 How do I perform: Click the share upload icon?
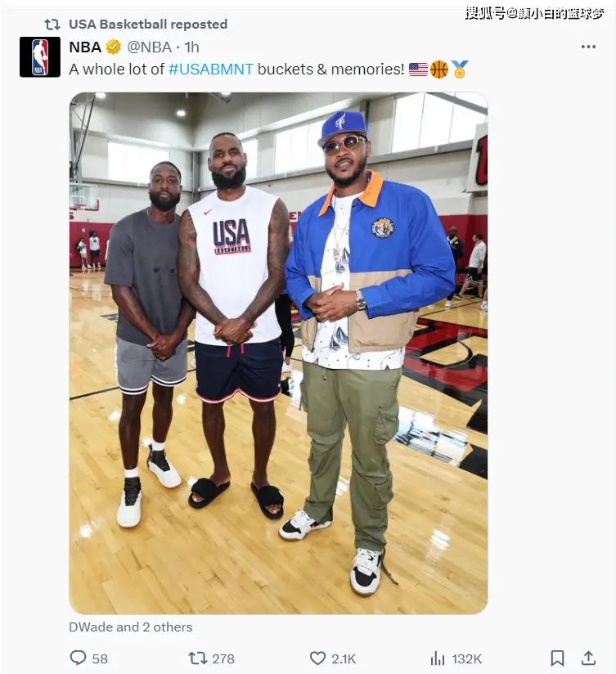[x=588, y=658]
